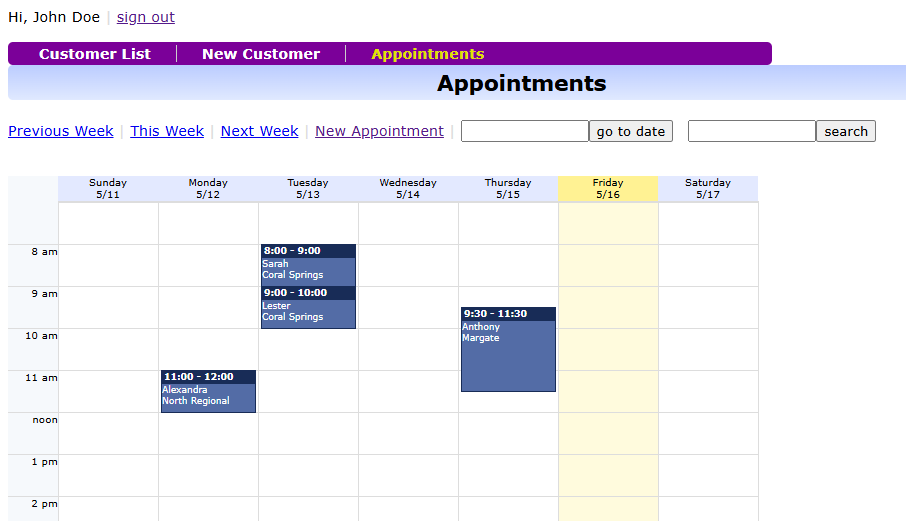
Task: Click the go to date text field
Action: tap(524, 131)
